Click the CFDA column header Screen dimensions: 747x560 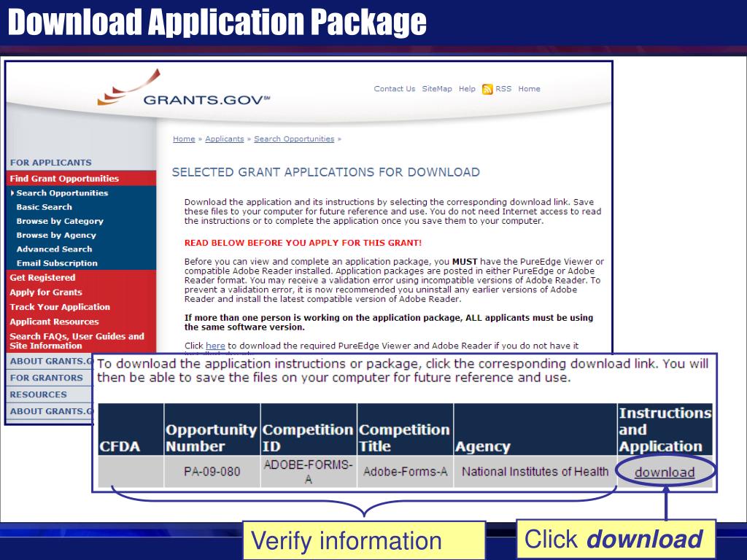tap(131, 429)
